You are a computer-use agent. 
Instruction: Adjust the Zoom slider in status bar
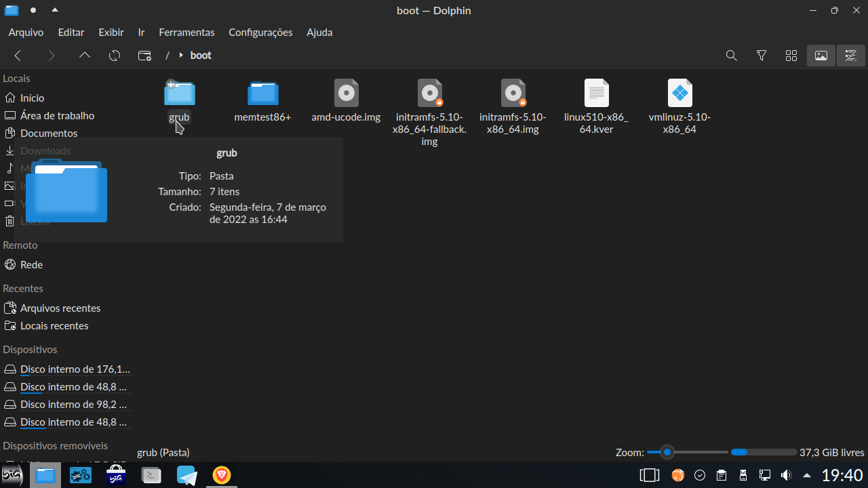688,452
